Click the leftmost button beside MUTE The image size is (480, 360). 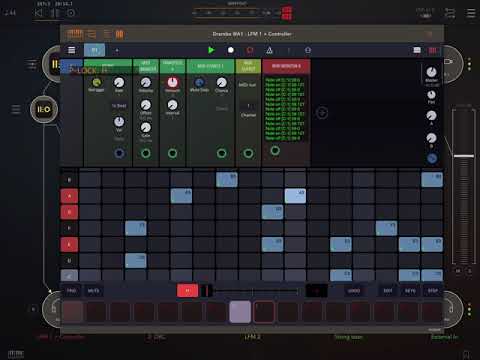point(71,291)
